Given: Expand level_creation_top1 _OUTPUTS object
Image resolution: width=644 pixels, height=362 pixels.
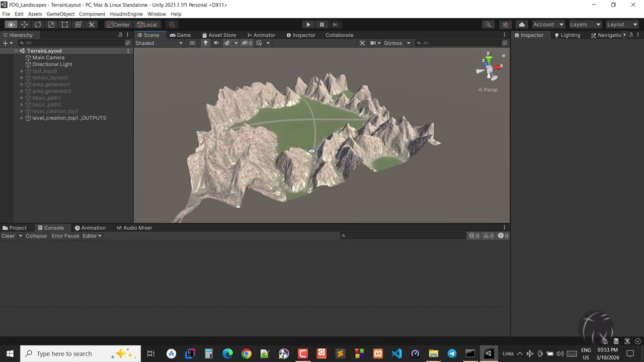Looking at the screenshot, I should click(22, 118).
